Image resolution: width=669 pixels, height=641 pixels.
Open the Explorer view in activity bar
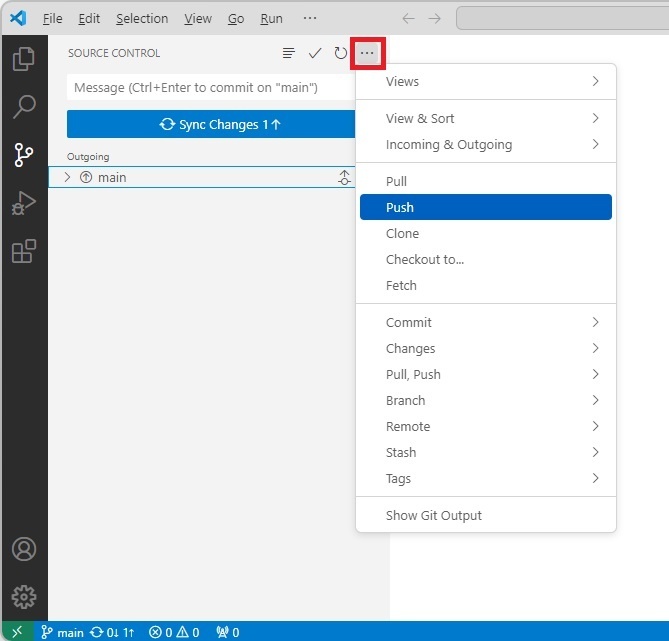coord(24,58)
